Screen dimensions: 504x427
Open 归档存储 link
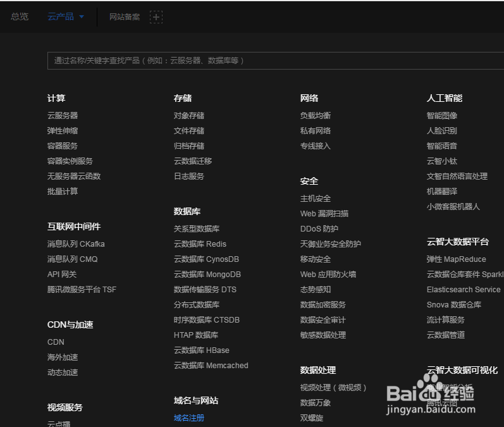point(189,145)
